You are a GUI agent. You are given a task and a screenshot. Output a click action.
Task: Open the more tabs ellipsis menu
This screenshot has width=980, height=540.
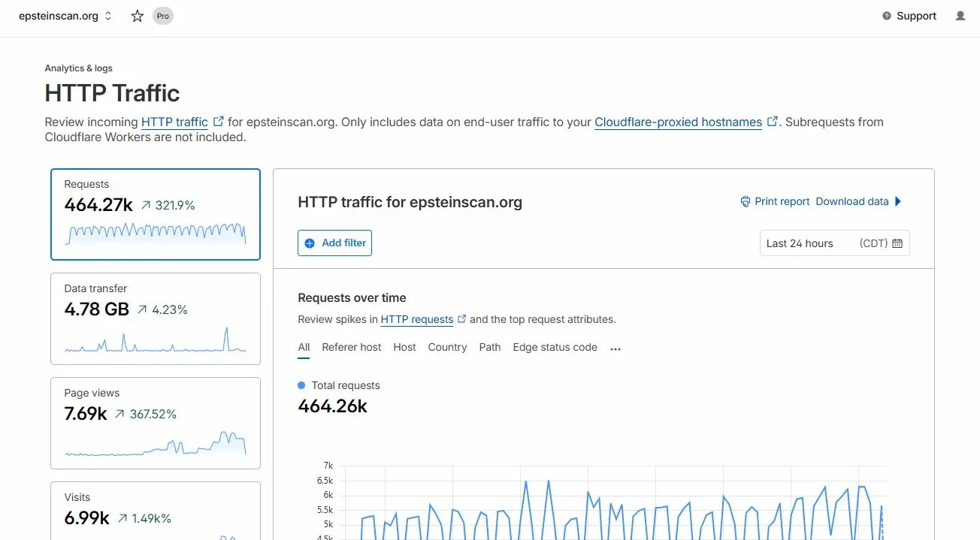(x=616, y=348)
